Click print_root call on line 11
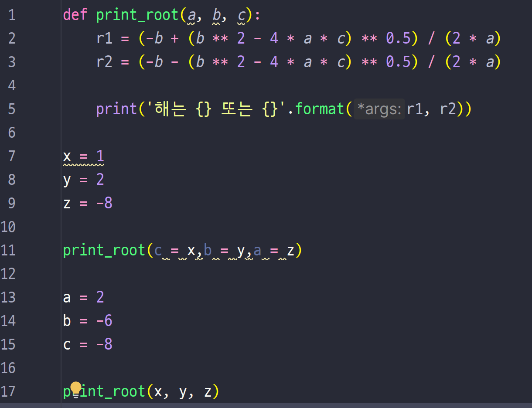This screenshot has height=408, width=532. [x=104, y=251]
